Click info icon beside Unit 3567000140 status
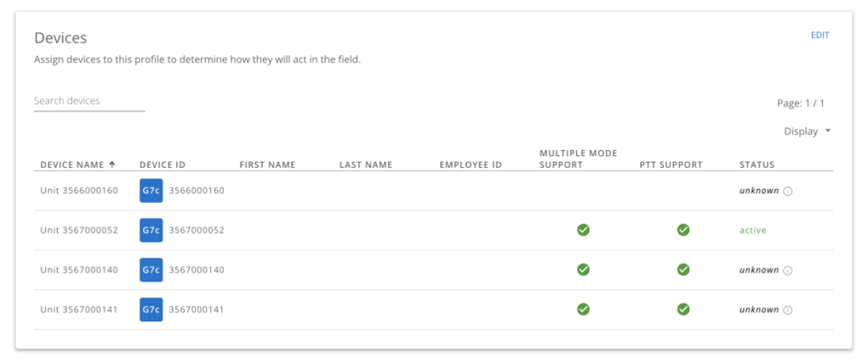Viewport: 868px width, 363px height. 788,270
